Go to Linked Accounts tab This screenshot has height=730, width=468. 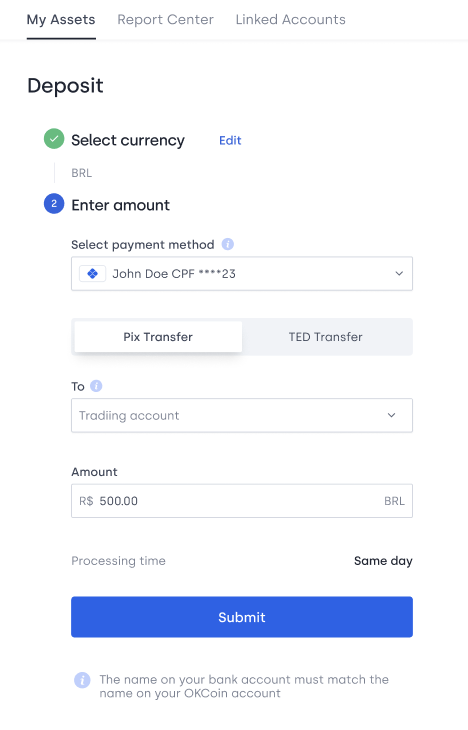[291, 20]
